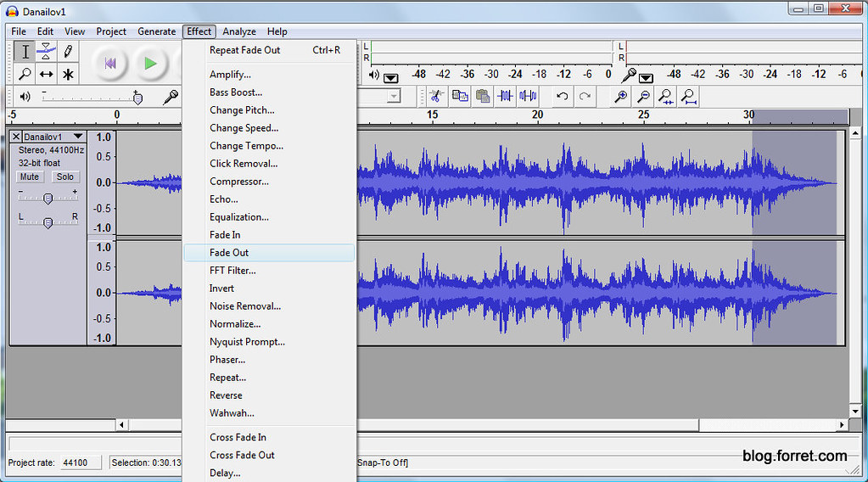Click the Zoom In magnifier icon
This screenshot has width=868, height=482.
pos(620,96)
